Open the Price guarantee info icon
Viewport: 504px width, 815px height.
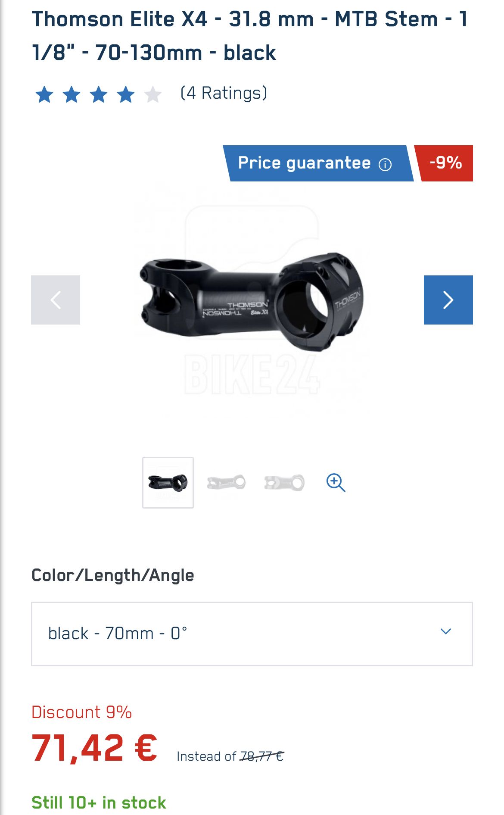pos(385,164)
